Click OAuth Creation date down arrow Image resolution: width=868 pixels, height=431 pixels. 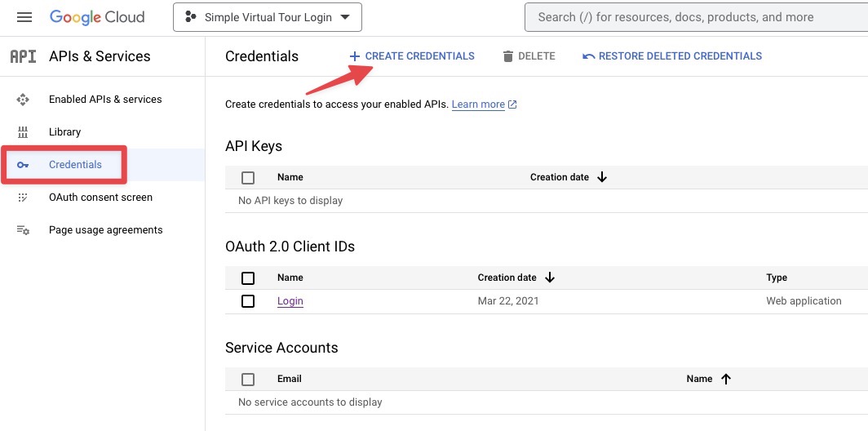pos(550,278)
